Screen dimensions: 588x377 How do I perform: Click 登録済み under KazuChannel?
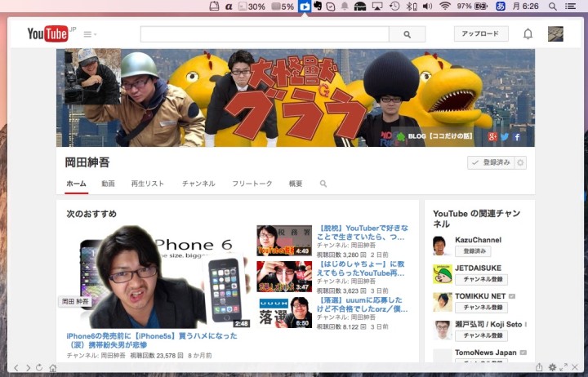473,251
